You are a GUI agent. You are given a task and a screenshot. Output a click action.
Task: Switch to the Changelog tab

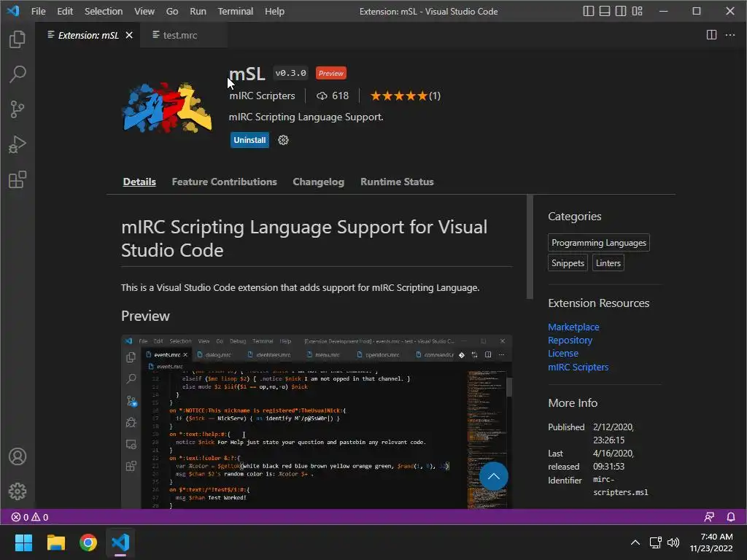tap(318, 182)
